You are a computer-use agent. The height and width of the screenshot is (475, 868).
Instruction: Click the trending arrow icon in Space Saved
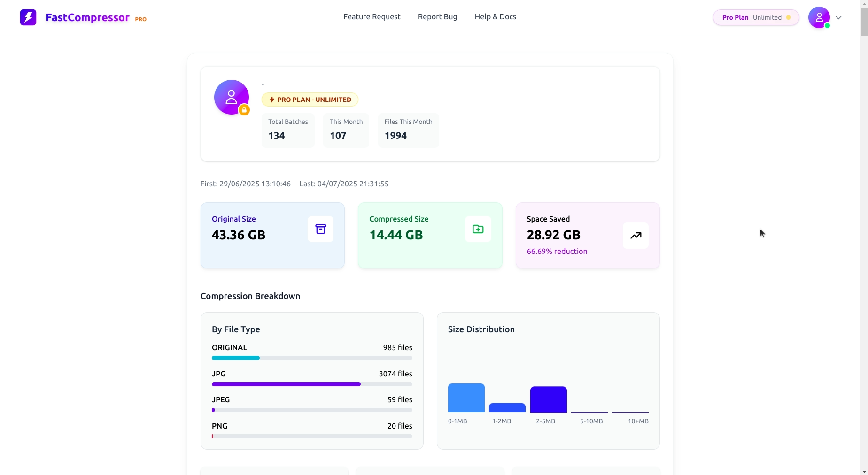click(635, 236)
